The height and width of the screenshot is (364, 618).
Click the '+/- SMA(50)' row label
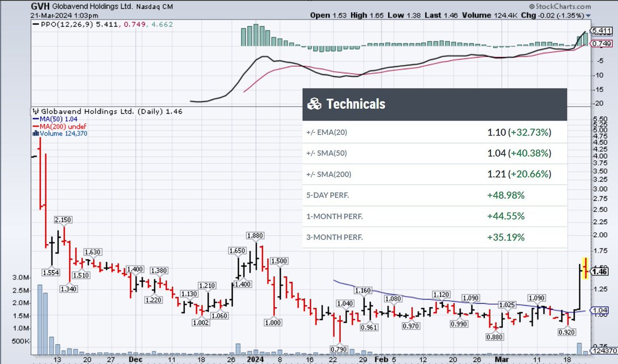327,153
